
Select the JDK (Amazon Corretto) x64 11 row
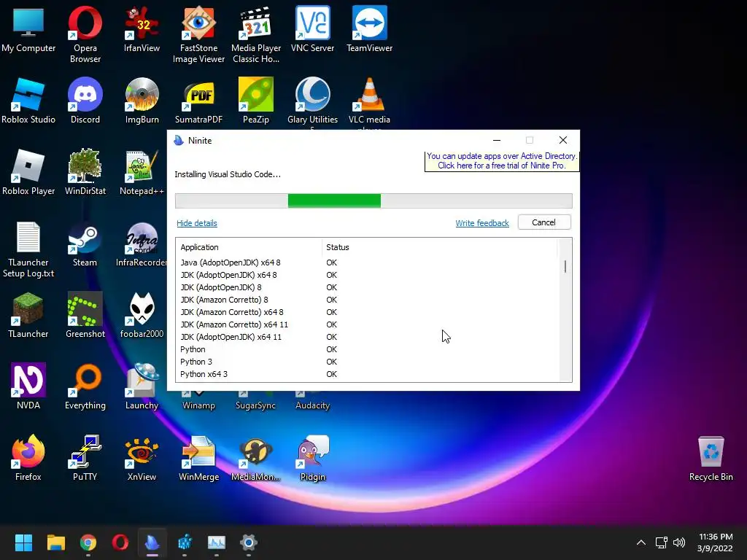(x=367, y=324)
